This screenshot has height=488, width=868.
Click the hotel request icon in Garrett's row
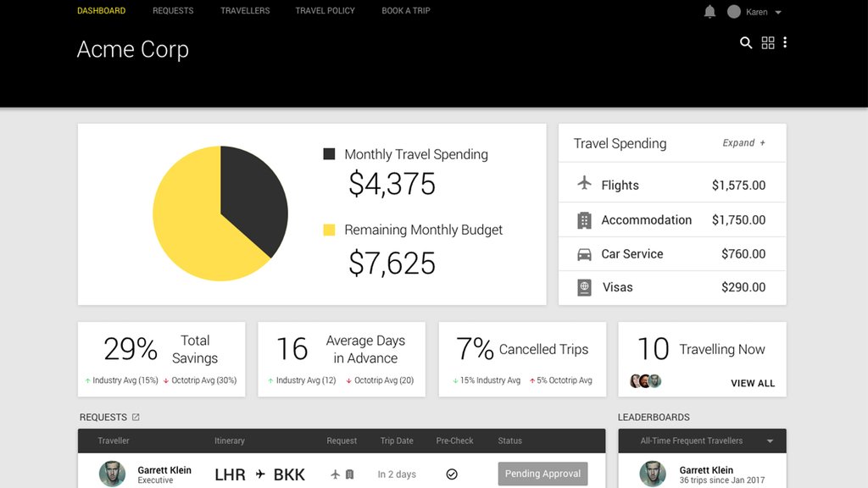pos(349,474)
